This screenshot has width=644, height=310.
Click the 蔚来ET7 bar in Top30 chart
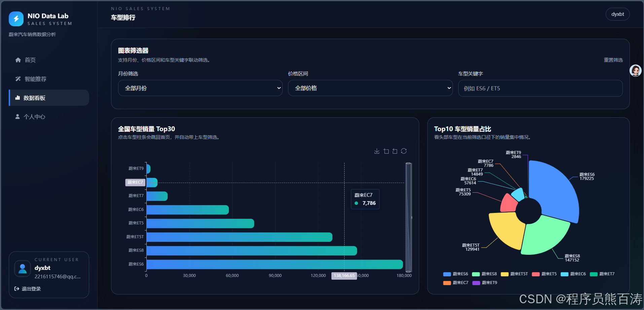pos(157,196)
